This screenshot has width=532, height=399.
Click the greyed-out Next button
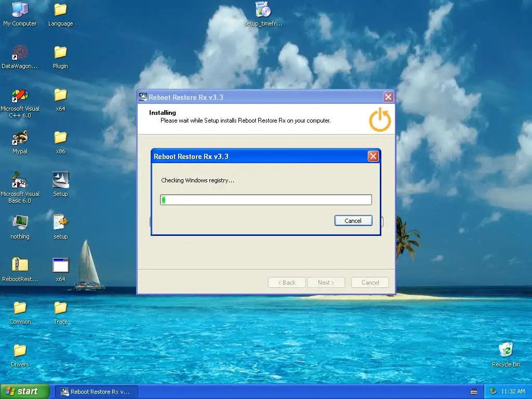tap(326, 282)
